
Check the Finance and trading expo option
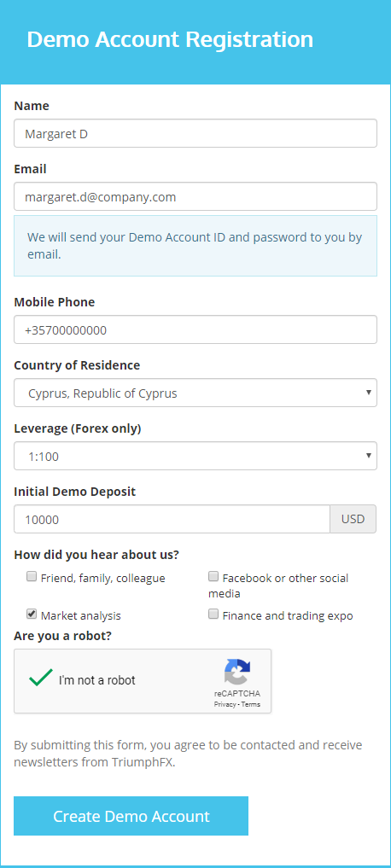[213, 614]
